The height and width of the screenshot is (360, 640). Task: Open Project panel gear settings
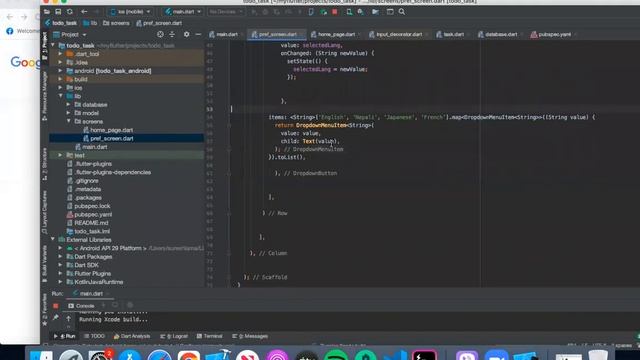tap(187, 35)
